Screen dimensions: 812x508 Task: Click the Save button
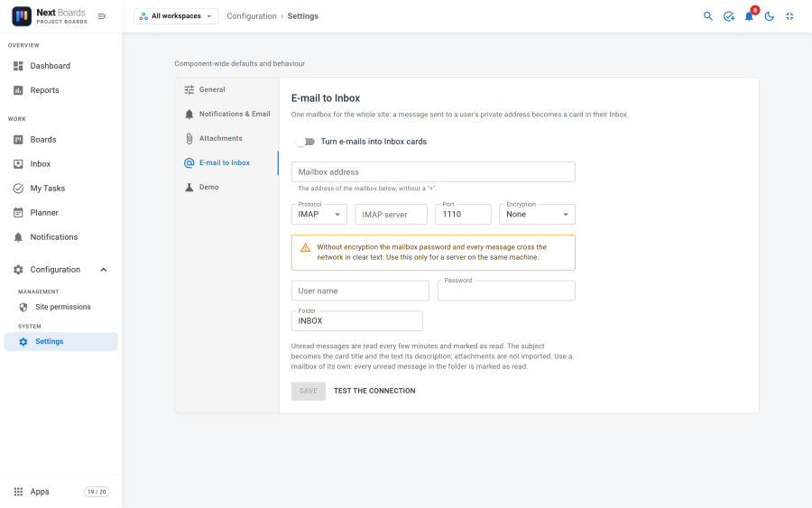(309, 391)
